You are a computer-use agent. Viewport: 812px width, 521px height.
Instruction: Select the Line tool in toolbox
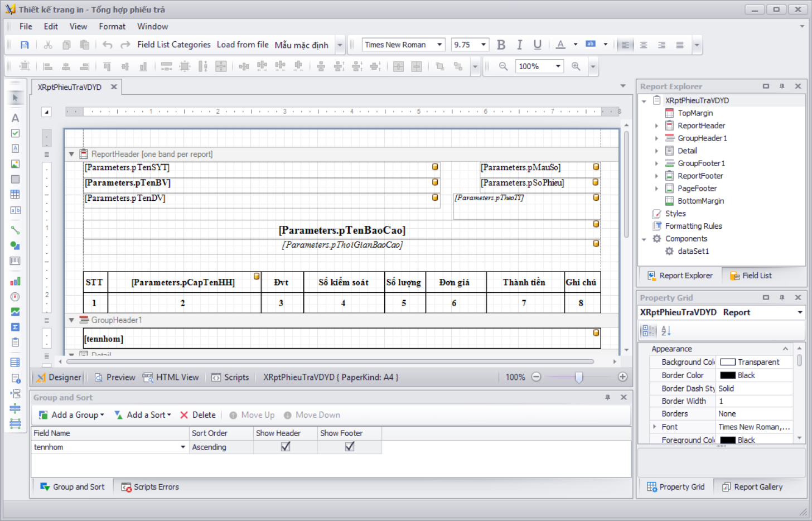[15, 230]
